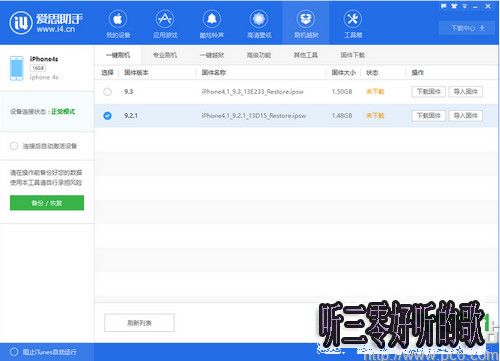Click the 固件名称 column header

(x=214, y=72)
